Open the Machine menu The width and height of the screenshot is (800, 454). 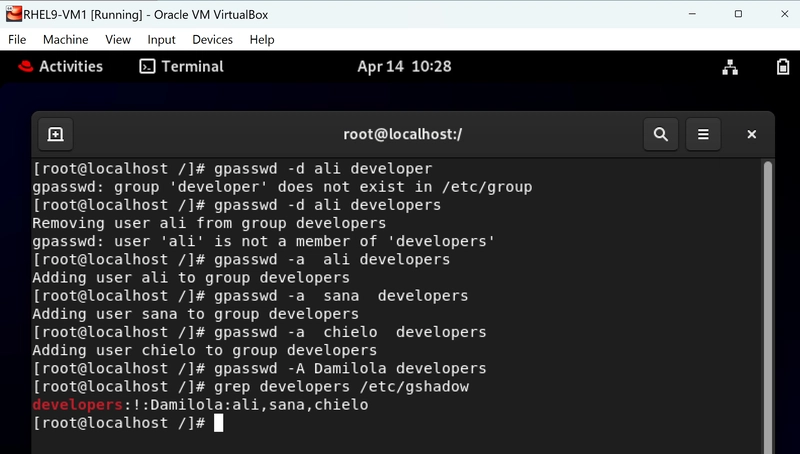pyautogui.click(x=65, y=39)
